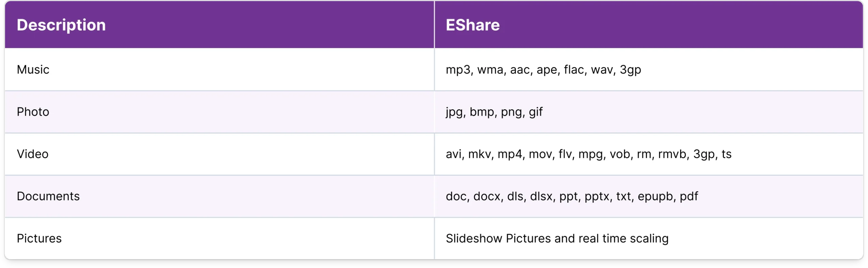The width and height of the screenshot is (868, 268).
Task: Click '3gp' at end of Music formats
Action: [x=631, y=70]
